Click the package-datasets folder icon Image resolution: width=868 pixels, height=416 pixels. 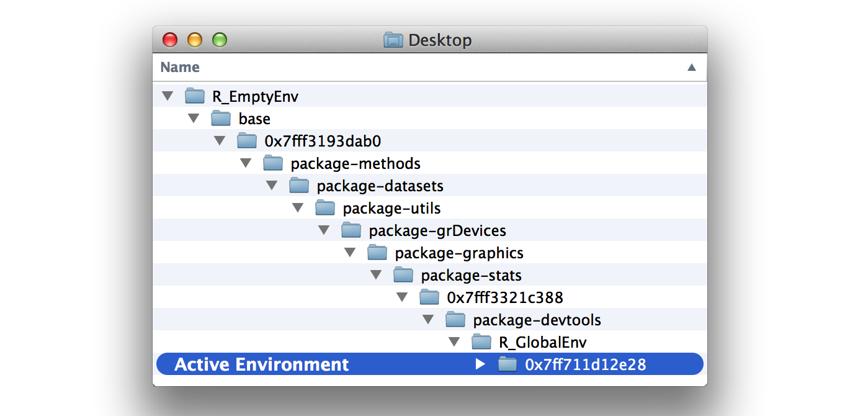pyautogui.click(x=299, y=186)
